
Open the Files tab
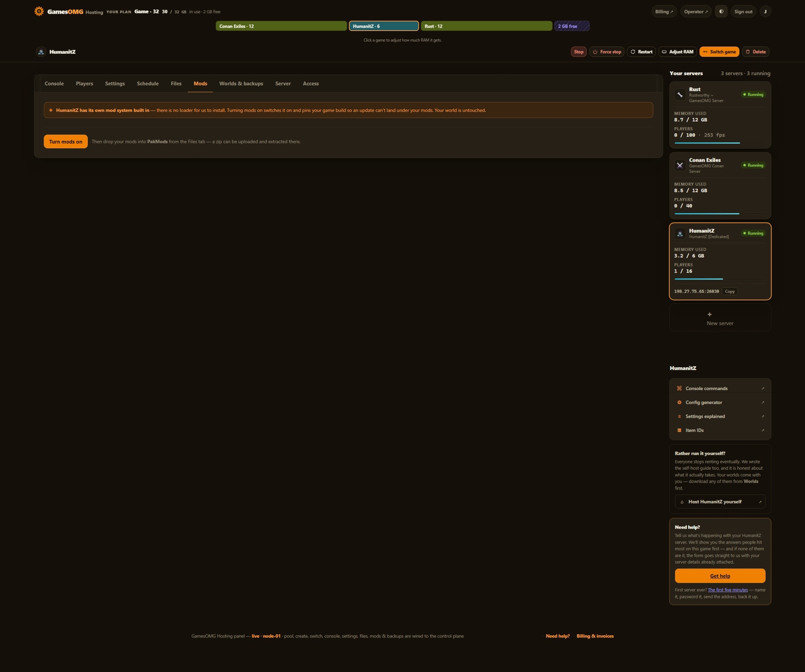pos(176,84)
